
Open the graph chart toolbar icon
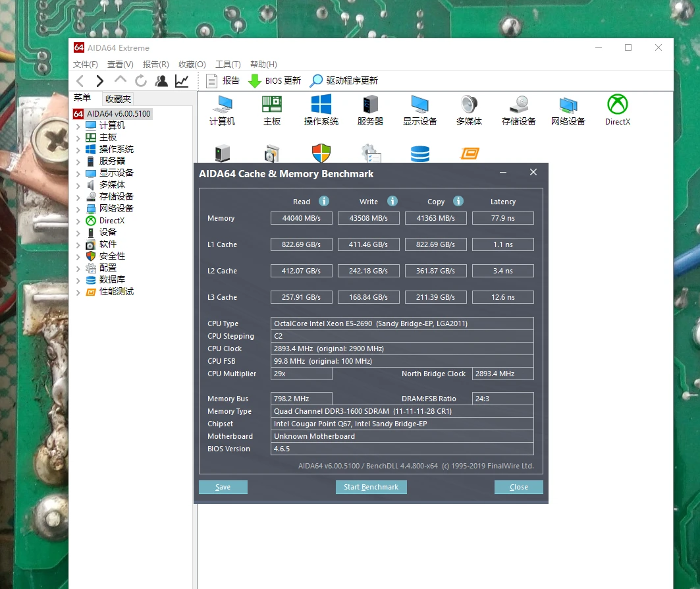pos(182,81)
